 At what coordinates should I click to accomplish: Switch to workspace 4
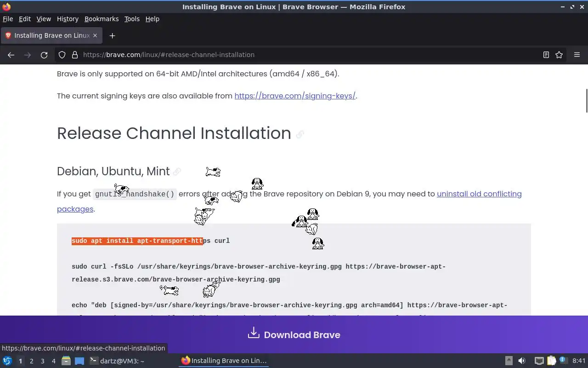coord(53,361)
